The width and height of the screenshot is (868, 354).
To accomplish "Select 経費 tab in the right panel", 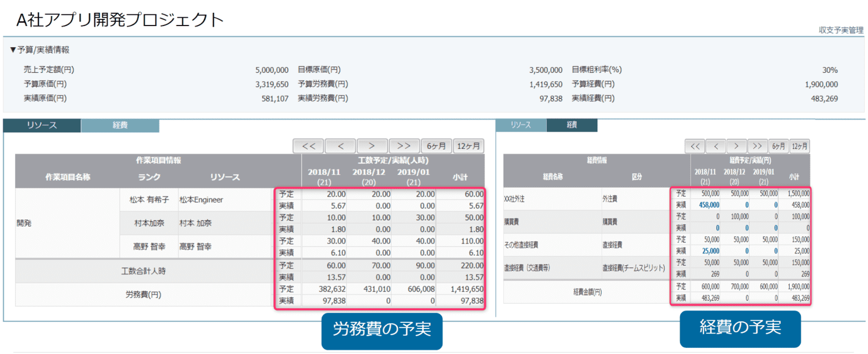I will click(x=572, y=125).
